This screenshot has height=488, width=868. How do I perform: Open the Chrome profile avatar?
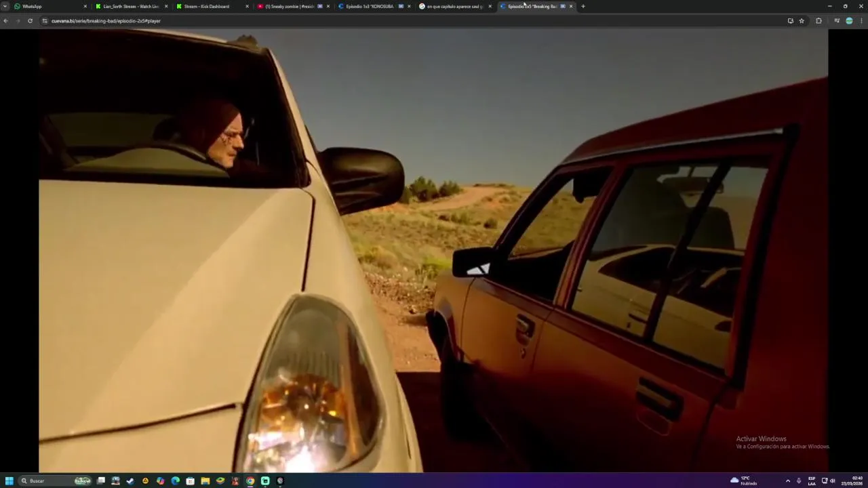point(849,21)
